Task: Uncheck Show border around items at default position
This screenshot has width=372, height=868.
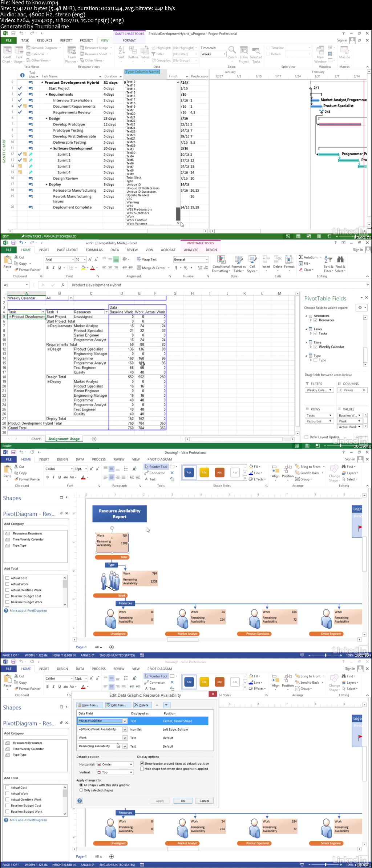Action: 142,763
